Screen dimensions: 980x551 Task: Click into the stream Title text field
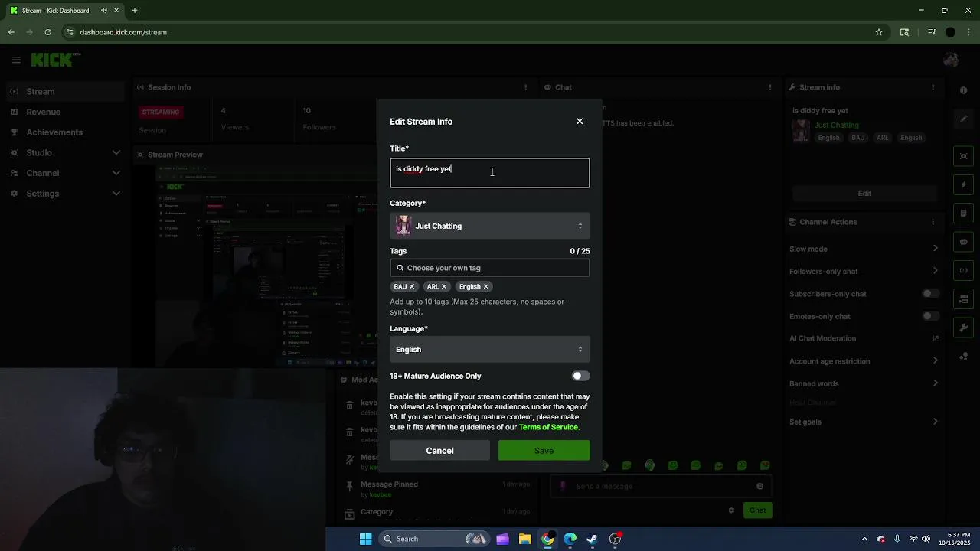point(489,173)
